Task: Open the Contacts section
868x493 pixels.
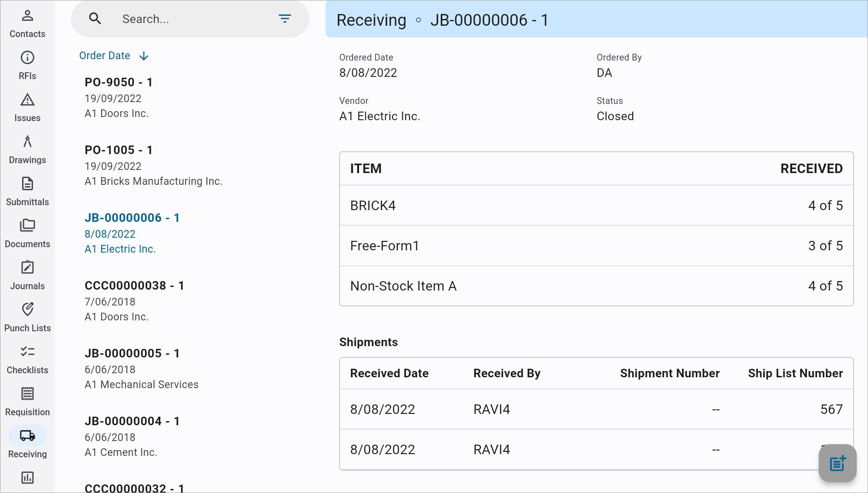Action: click(x=28, y=23)
